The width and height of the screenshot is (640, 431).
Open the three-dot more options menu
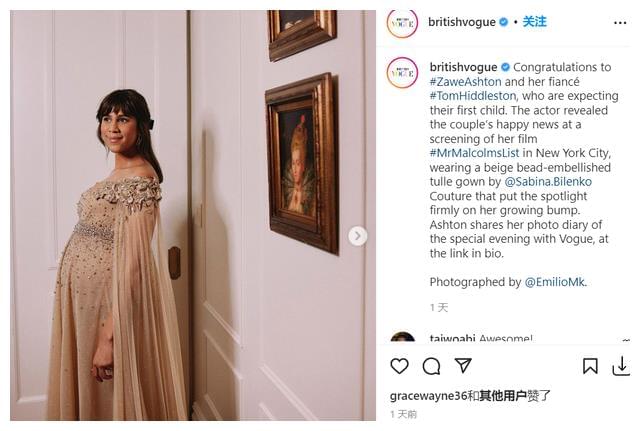(620, 22)
